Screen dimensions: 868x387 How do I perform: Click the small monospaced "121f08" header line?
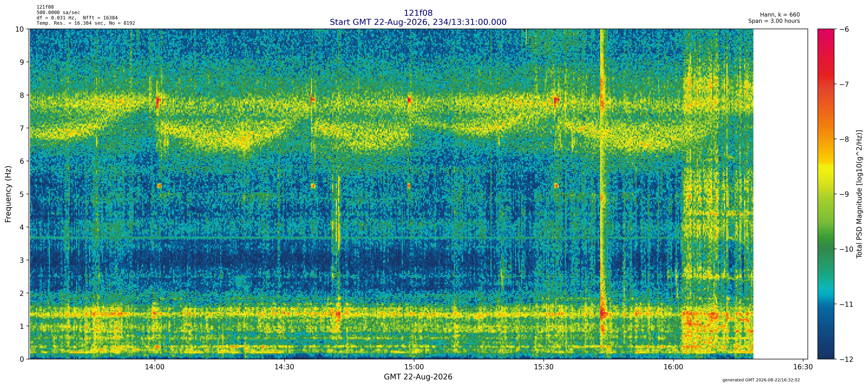[x=45, y=7]
